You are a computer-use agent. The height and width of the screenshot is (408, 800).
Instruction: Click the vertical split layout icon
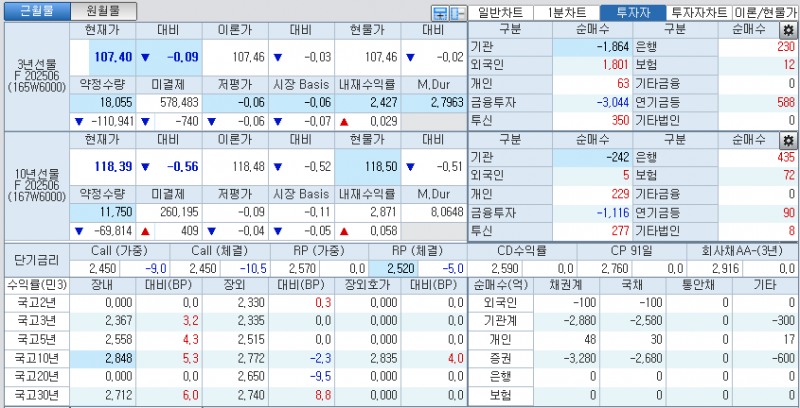457,14
